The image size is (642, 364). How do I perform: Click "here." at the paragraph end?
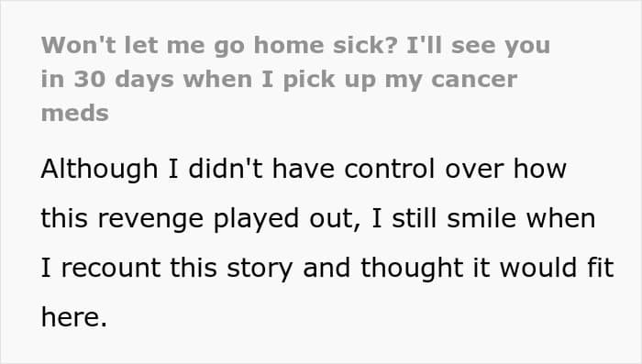coord(74,318)
